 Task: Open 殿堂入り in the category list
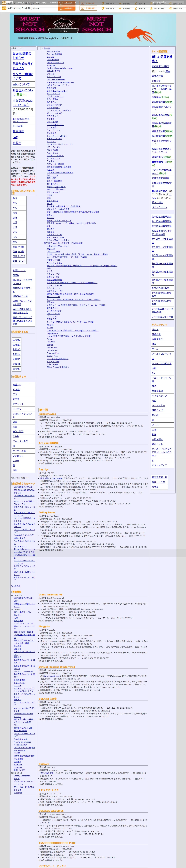[17, 385]
